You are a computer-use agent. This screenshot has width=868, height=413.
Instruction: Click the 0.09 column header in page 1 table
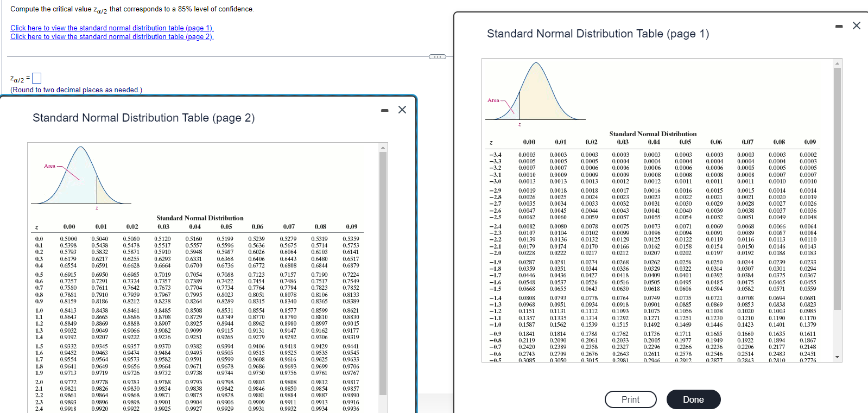[810, 142]
